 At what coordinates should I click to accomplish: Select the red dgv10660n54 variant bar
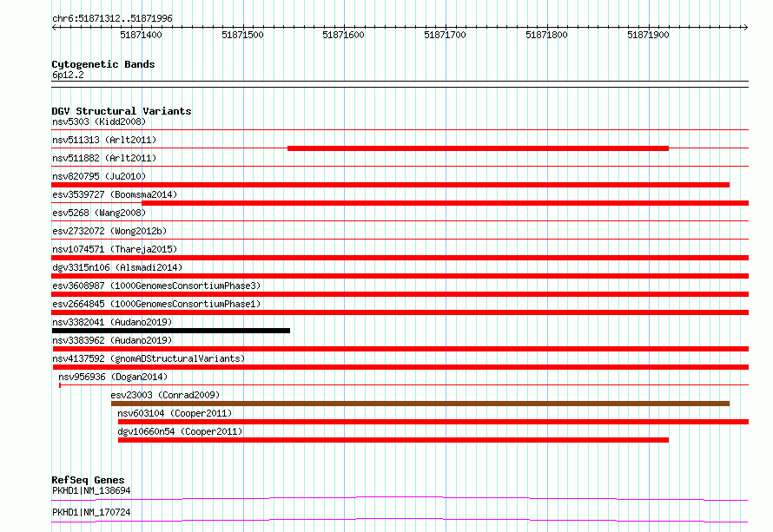(x=393, y=440)
